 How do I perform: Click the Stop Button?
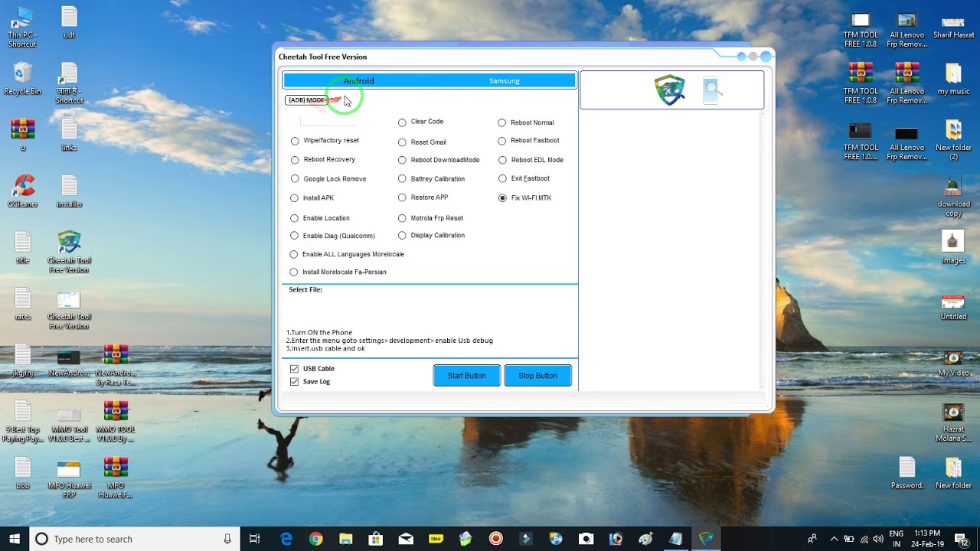[x=537, y=376]
